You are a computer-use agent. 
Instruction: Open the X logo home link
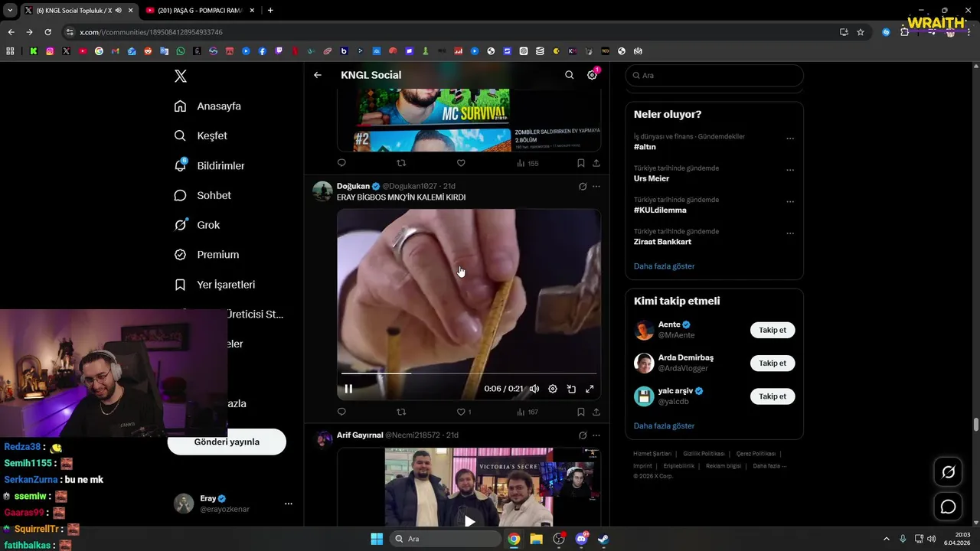coord(180,76)
